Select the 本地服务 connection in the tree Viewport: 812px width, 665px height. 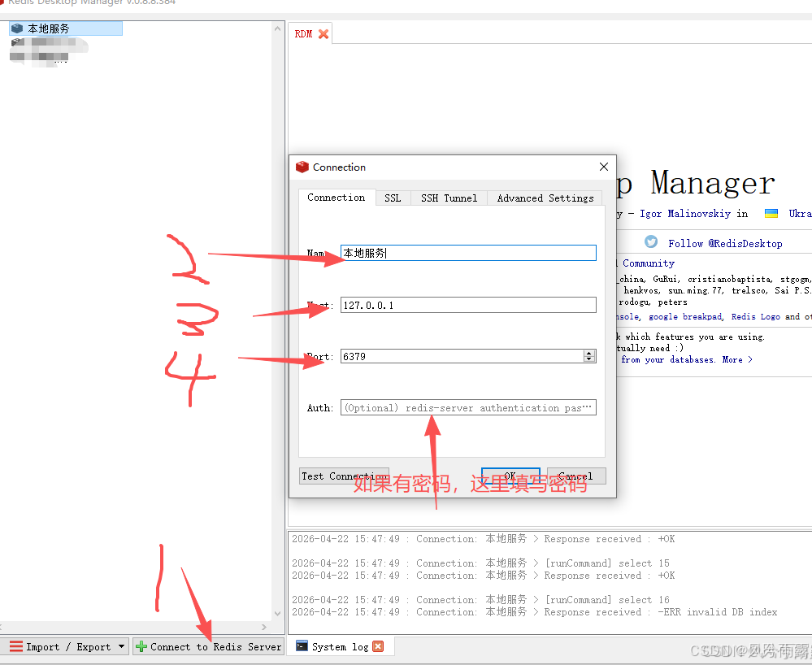tap(66, 28)
